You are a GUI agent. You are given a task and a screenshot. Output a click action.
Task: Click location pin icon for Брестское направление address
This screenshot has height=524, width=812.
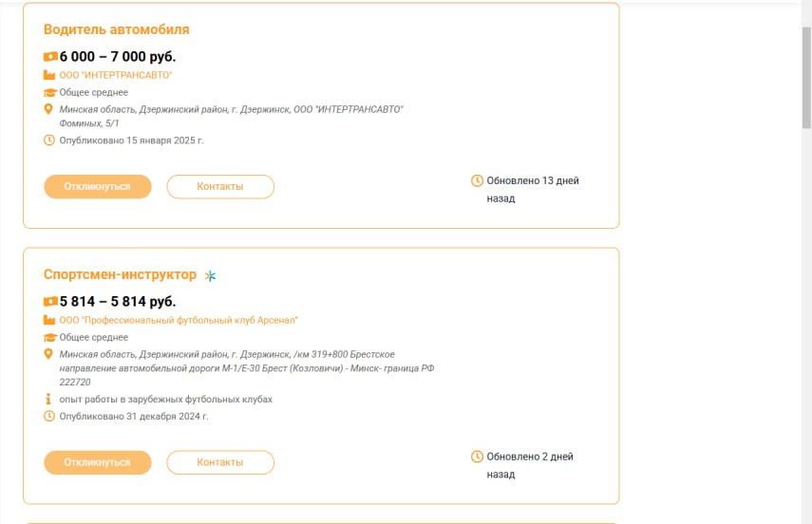48,354
